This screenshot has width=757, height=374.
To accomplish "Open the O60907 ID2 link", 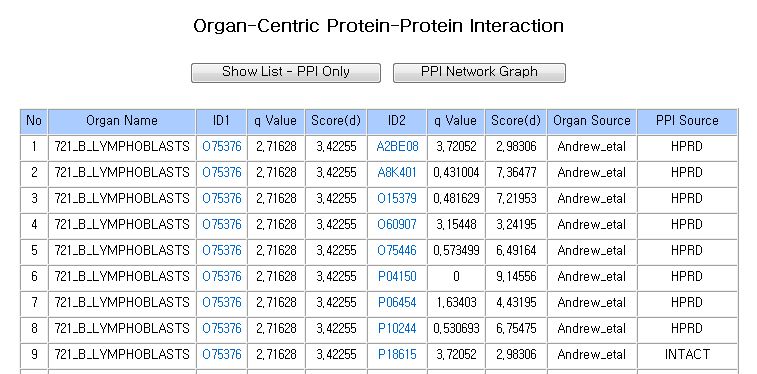I will tap(397, 225).
